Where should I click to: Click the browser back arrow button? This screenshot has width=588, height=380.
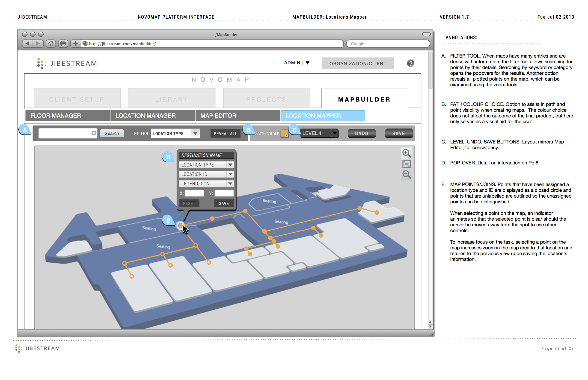27,44
